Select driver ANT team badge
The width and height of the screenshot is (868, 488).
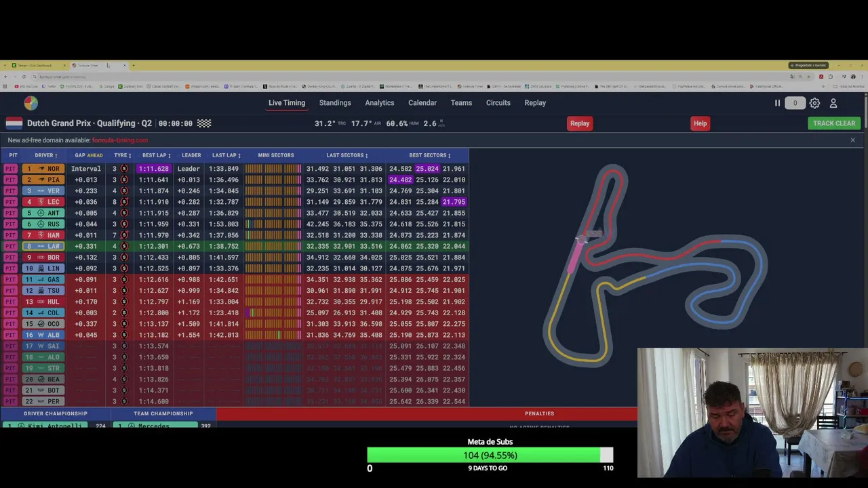click(43, 213)
